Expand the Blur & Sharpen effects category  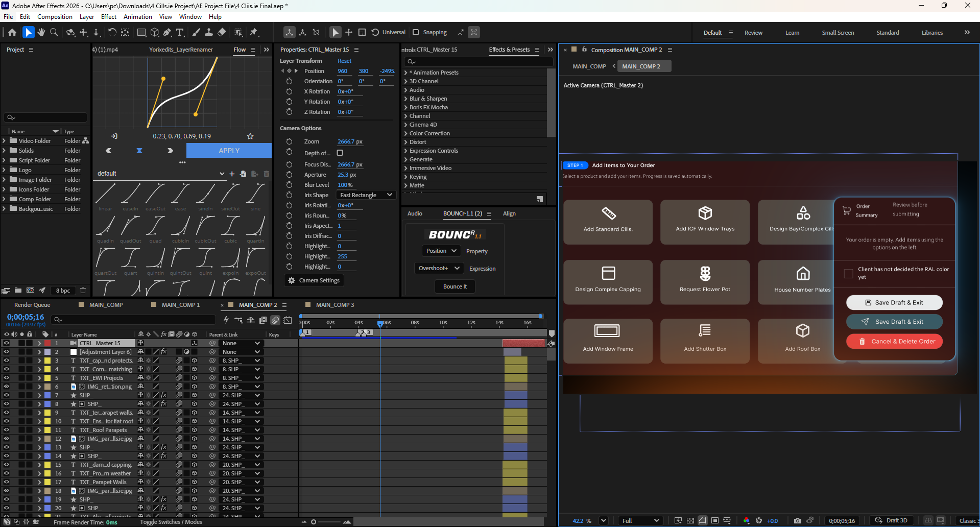pyautogui.click(x=406, y=99)
